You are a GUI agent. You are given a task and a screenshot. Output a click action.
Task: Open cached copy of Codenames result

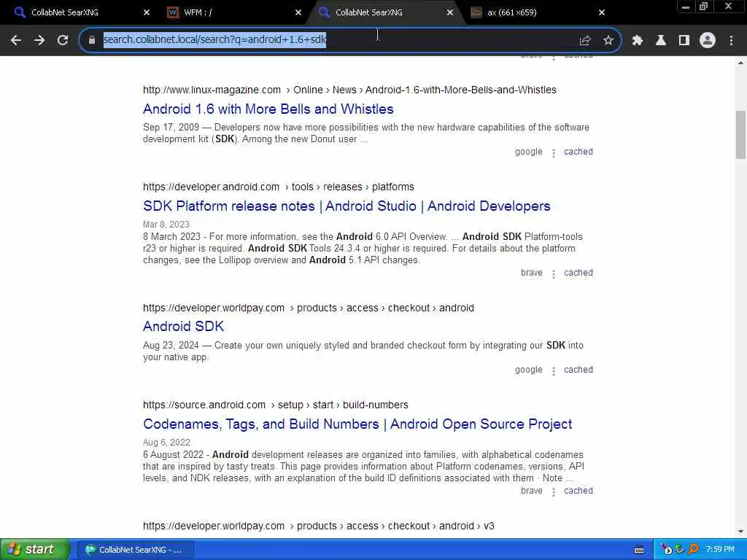click(x=578, y=491)
